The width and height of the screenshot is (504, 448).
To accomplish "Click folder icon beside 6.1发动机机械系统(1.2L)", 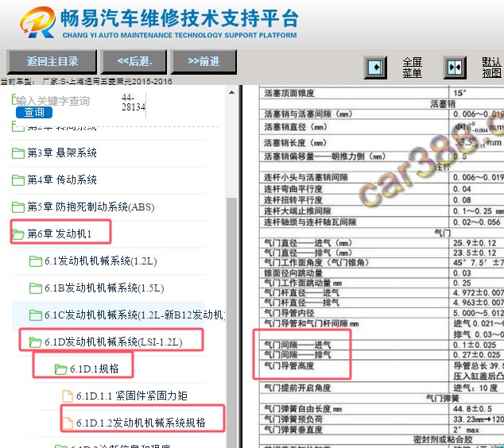I will click(35, 261).
